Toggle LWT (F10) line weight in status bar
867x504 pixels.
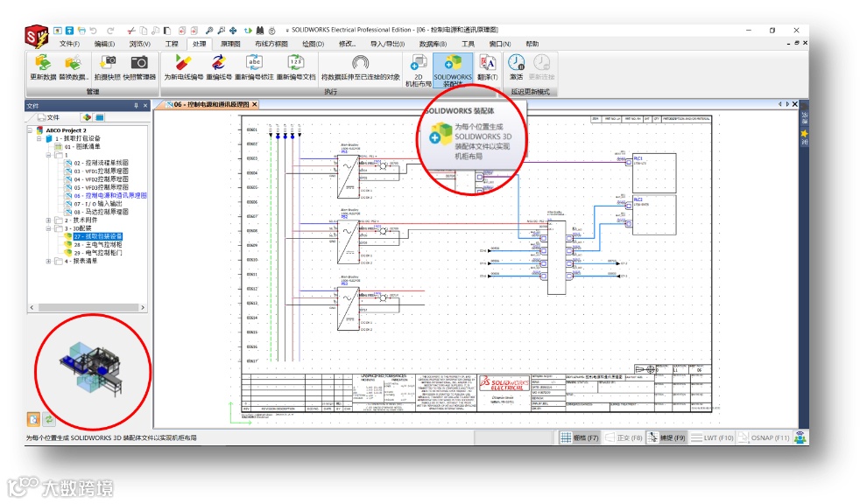(712, 437)
